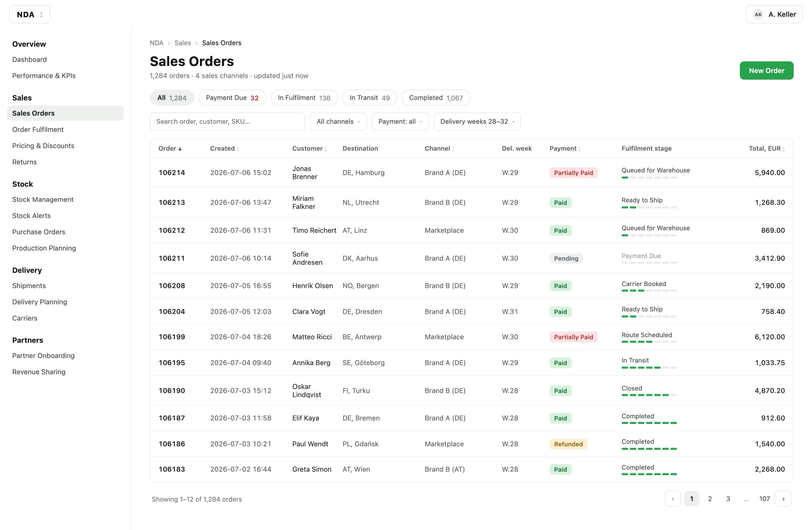Open order 106213
The image size is (812, 530).
[172, 203]
